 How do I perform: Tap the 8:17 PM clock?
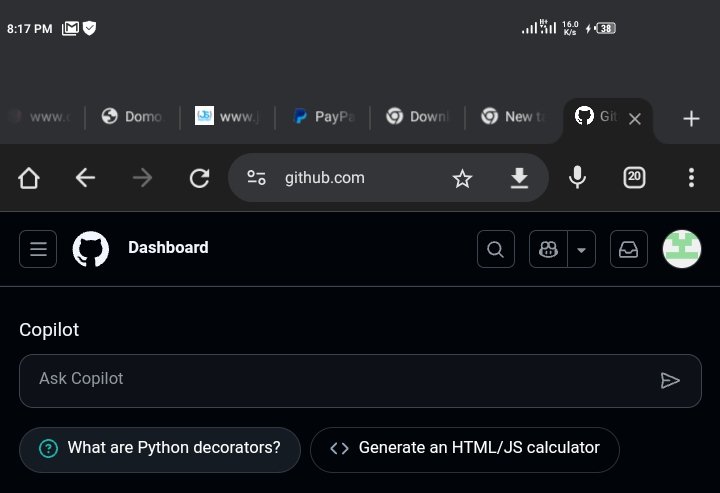(x=29, y=29)
